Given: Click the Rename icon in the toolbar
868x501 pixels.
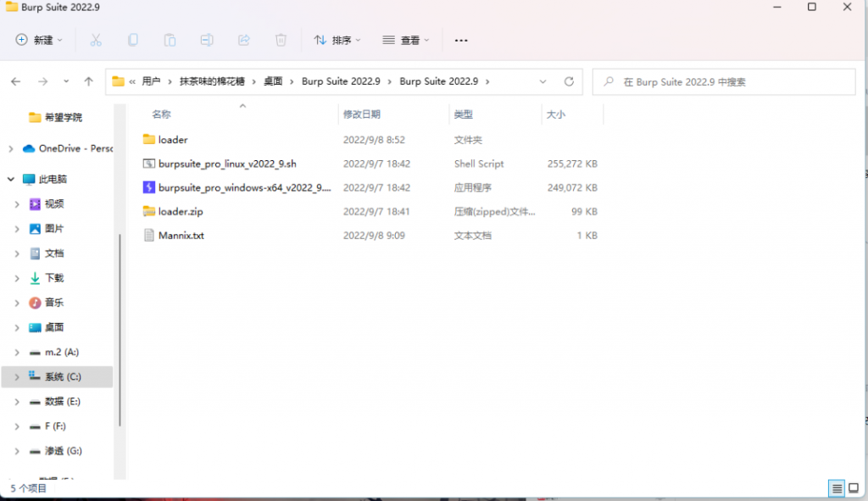Looking at the screenshot, I should click(x=206, y=40).
